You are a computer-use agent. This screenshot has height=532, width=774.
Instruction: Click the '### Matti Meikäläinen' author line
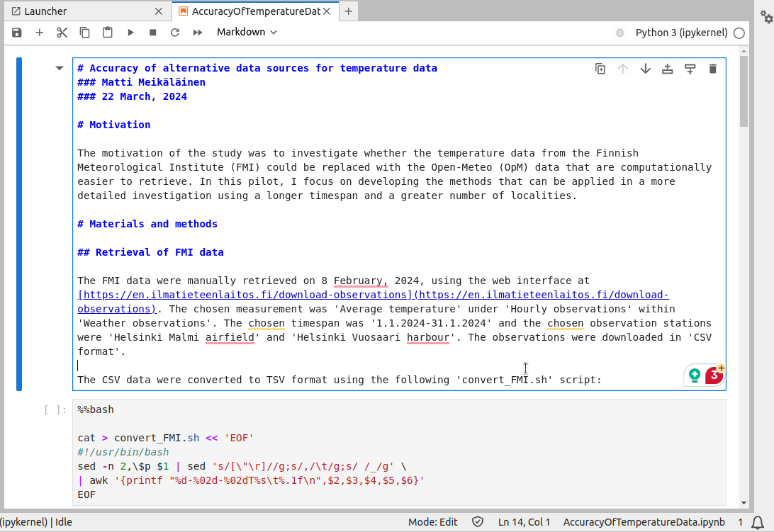[x=141, y=82]
